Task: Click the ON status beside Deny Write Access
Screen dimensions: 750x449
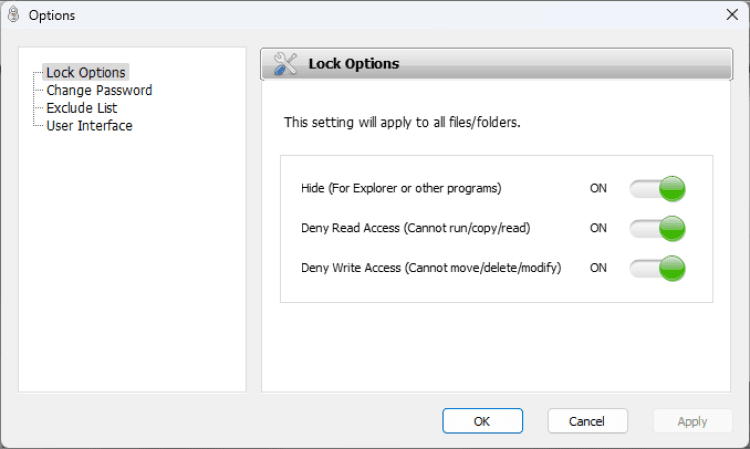Action: pyautogui.click(x=598, y=268)
